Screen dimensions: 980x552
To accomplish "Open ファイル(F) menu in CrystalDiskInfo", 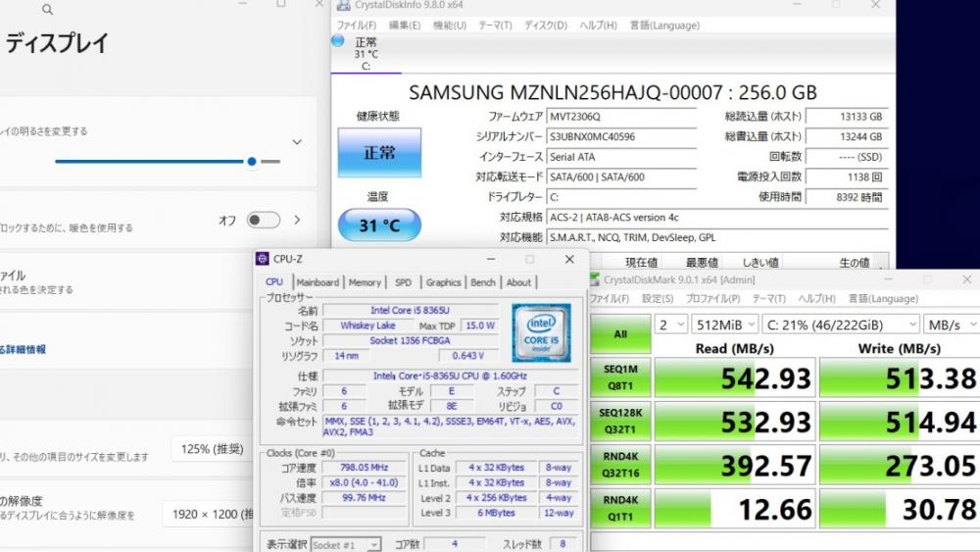I will tap(357, 25).
